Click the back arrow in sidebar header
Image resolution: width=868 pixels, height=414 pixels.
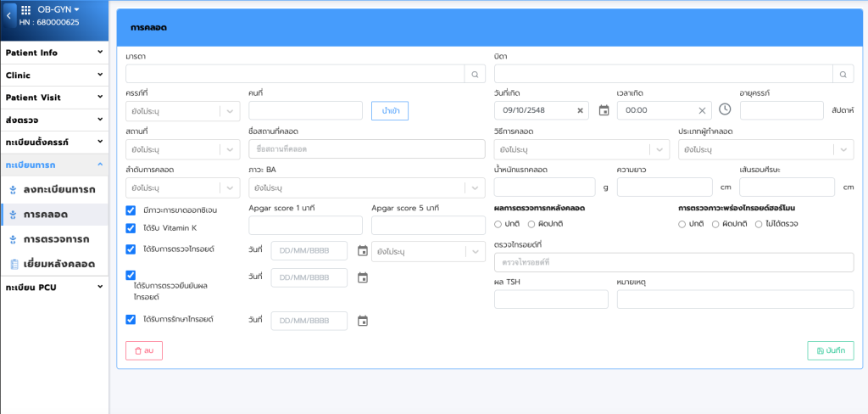coord(9,16)
